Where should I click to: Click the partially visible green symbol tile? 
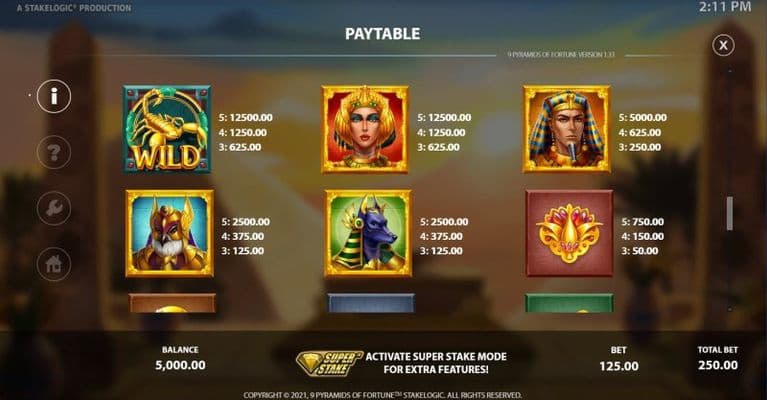(x=569, y=303)
